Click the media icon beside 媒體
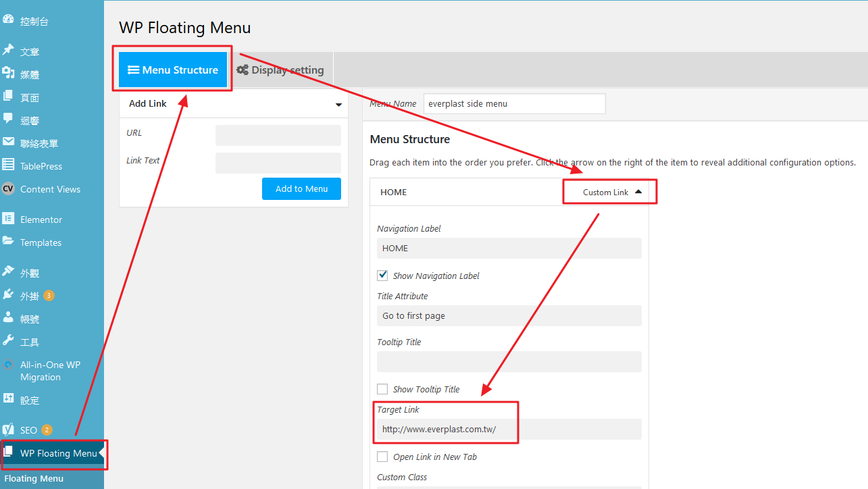 click(8, 73)
